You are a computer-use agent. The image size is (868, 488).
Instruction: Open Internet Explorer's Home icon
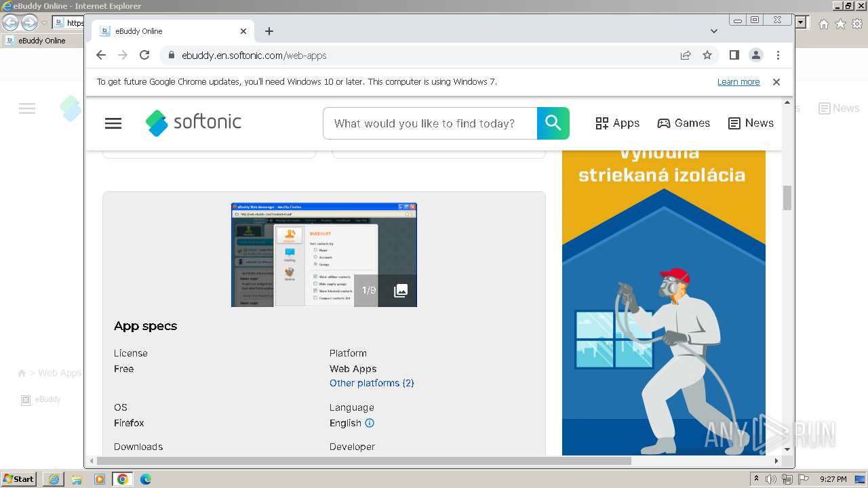(824, 24)
